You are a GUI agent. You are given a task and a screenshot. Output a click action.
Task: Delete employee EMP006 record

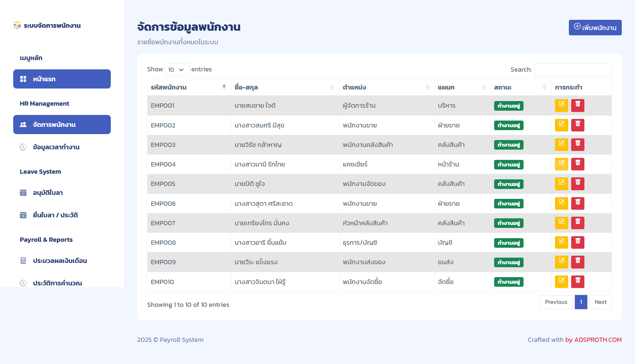577,203
